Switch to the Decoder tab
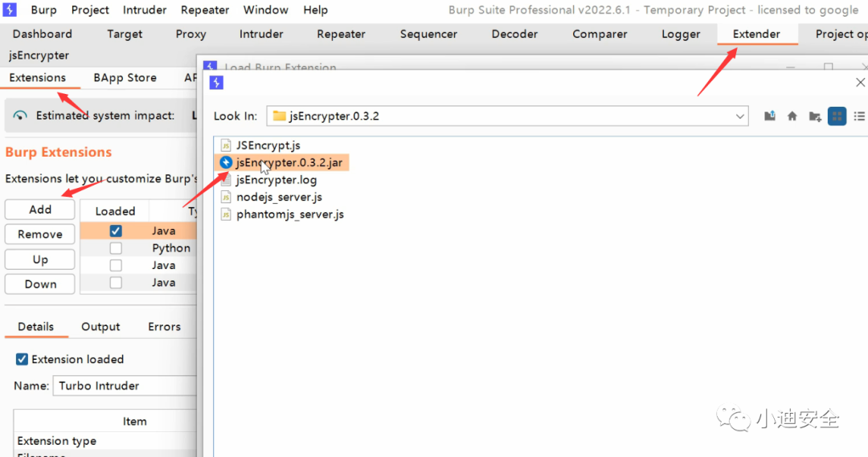Viewport: 868px width, 457px height. pos(515,34)
